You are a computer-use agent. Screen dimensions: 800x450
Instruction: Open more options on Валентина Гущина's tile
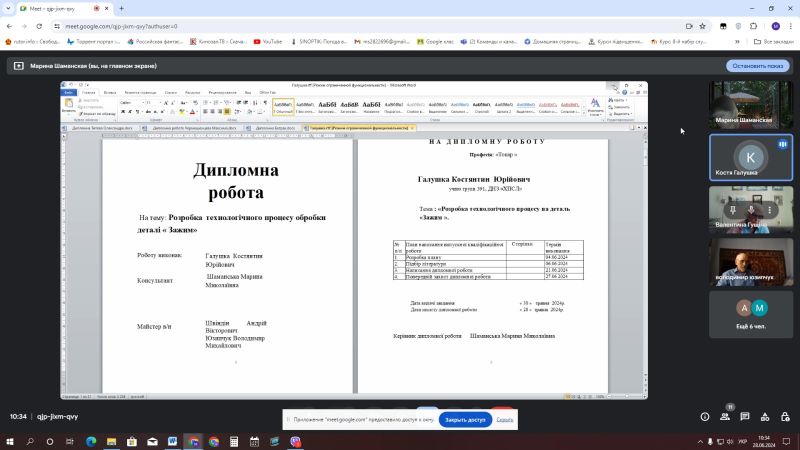[x=769, y=210]
